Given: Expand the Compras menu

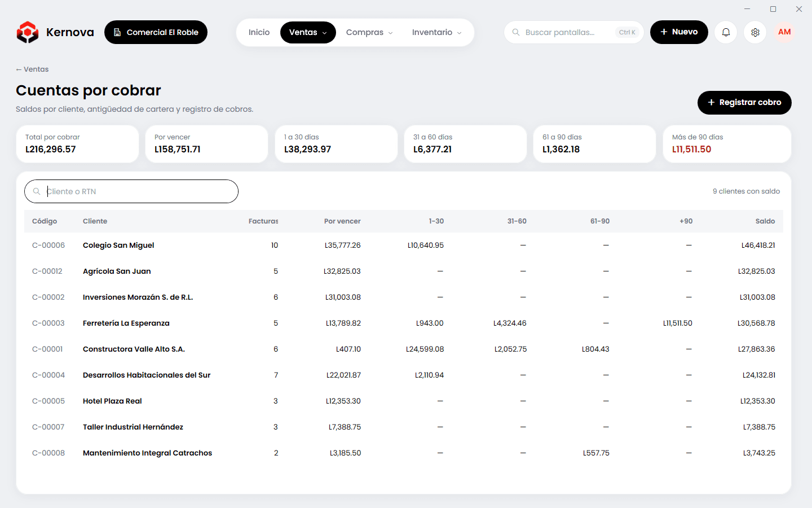Looking at the screenshot, I should click(369, 32).
